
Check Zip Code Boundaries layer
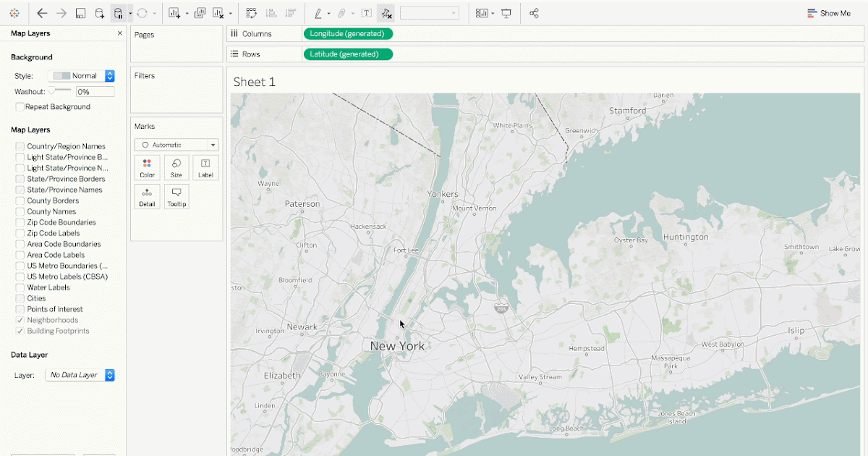20,222
